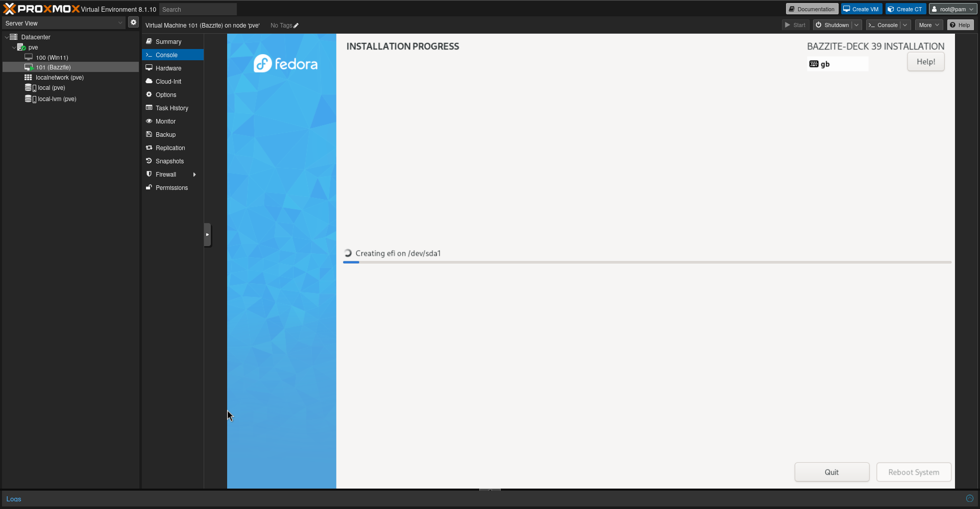The width and height of the screenshot is (980, 509).
Task: Click the Proxmox logo
Action: tap(41, 9)
